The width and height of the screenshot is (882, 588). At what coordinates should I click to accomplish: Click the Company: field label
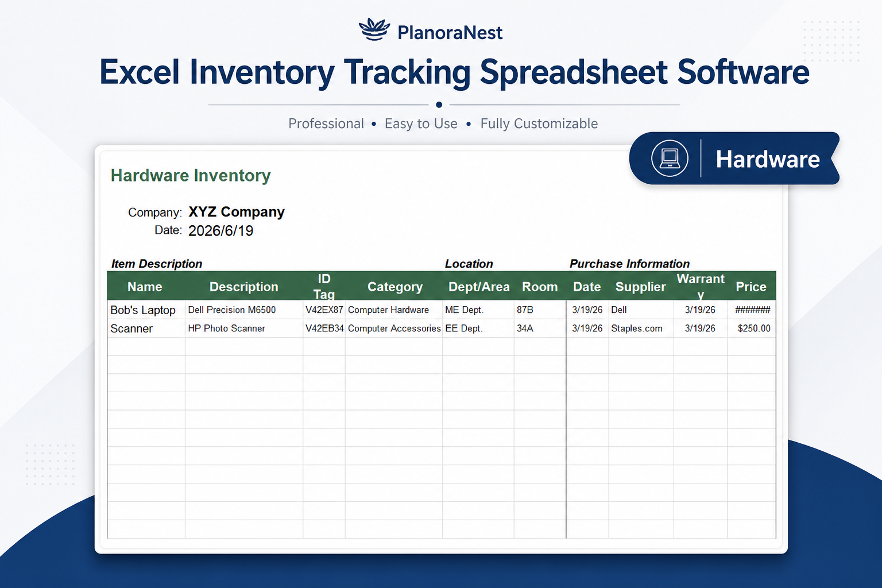point(155,212)
